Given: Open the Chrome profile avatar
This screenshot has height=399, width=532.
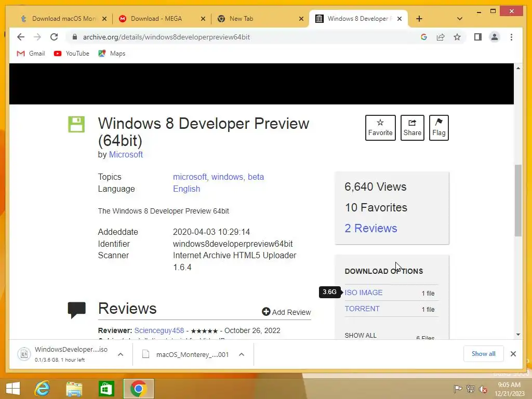Looking at the screenshot, I should (x=495, y=37).
